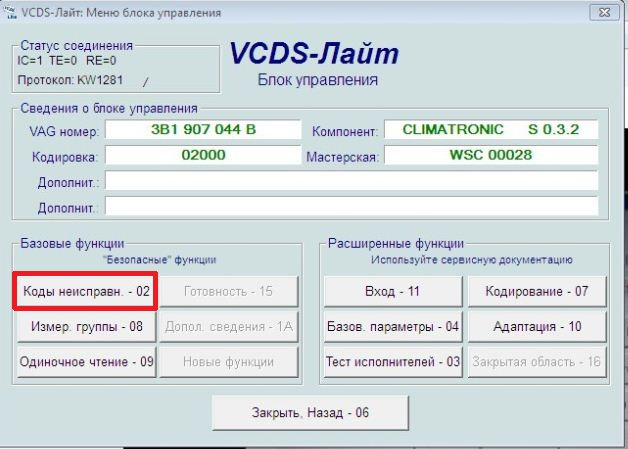The width and height of the screenshot is (628, 449).
Task: Click the disabled Закрытая область - 16 button
Action: pyautogui.click(x=537, y=362)
